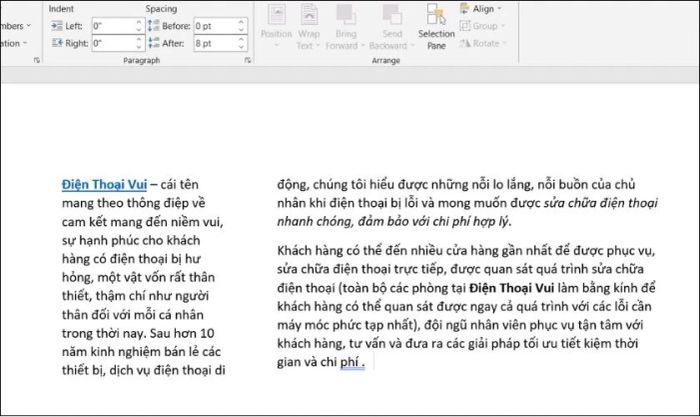Open the Wrap Text options
Image resolution: width=700 pixels, height=417 pixels.
click(308, 26)
